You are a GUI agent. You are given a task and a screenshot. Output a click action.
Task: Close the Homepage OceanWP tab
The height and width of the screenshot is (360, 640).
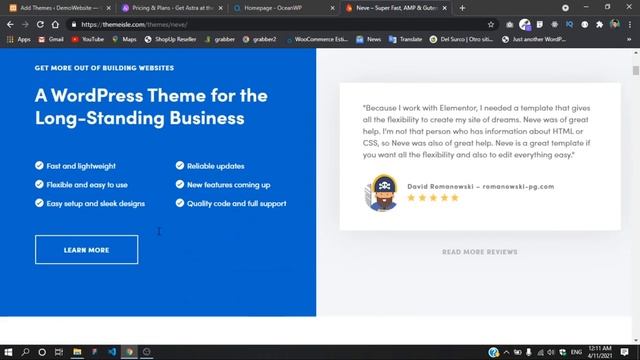(332, 8)
